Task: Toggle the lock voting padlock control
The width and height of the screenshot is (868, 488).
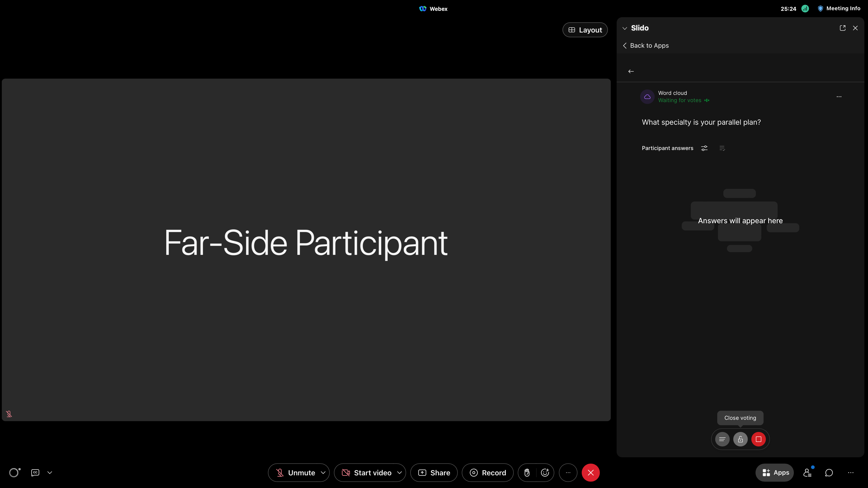Action: [740, 439]
